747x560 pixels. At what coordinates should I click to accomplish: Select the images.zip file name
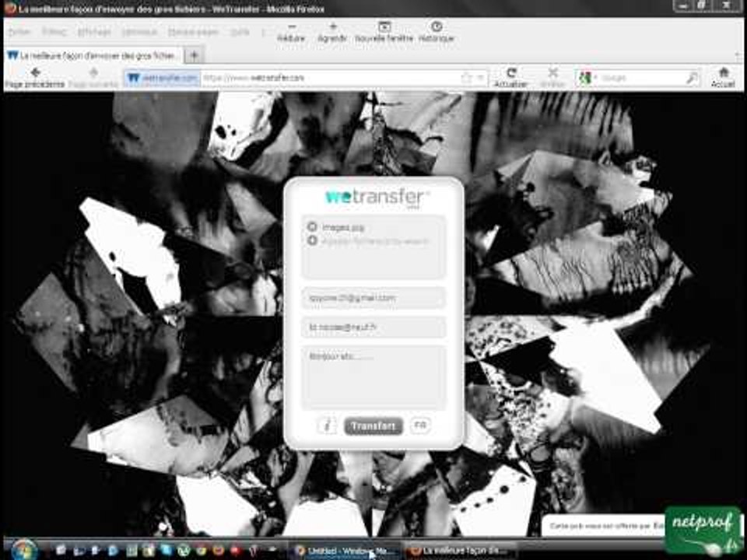click(343, 228)
